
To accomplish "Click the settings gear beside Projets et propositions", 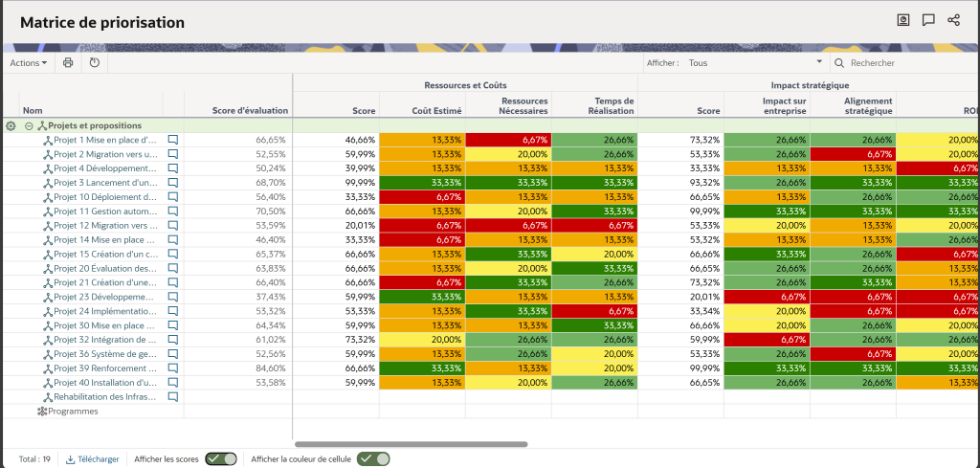I will (11, 125).
